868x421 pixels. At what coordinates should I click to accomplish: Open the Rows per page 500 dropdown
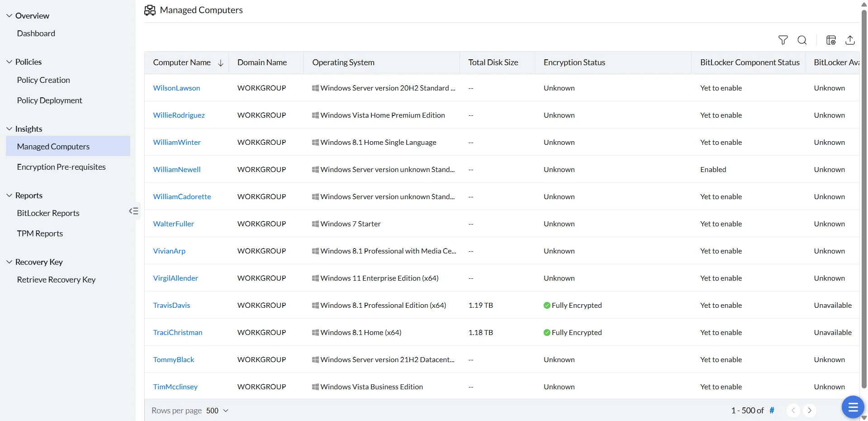click(217, 411)
